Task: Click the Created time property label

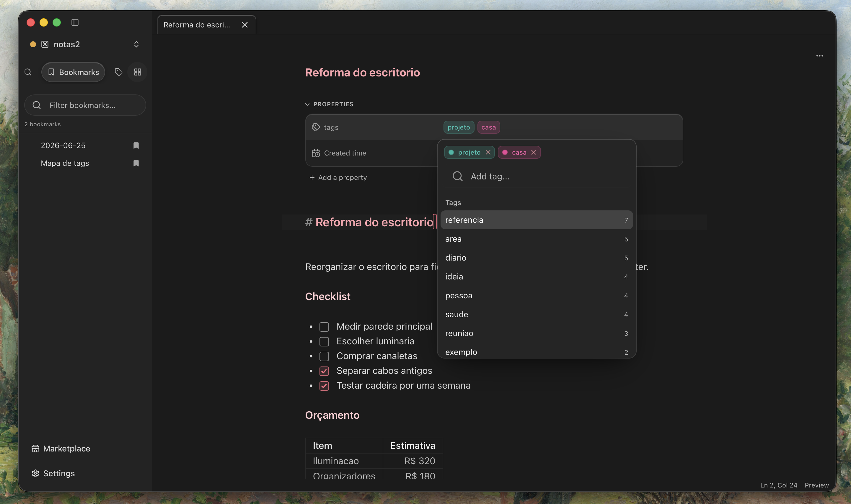Action: pos(345,153)
